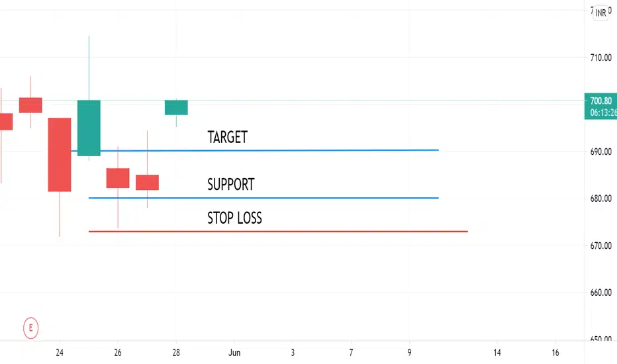Click the 24 date label on time axis
617x364 pixels.
pos(60,353)
